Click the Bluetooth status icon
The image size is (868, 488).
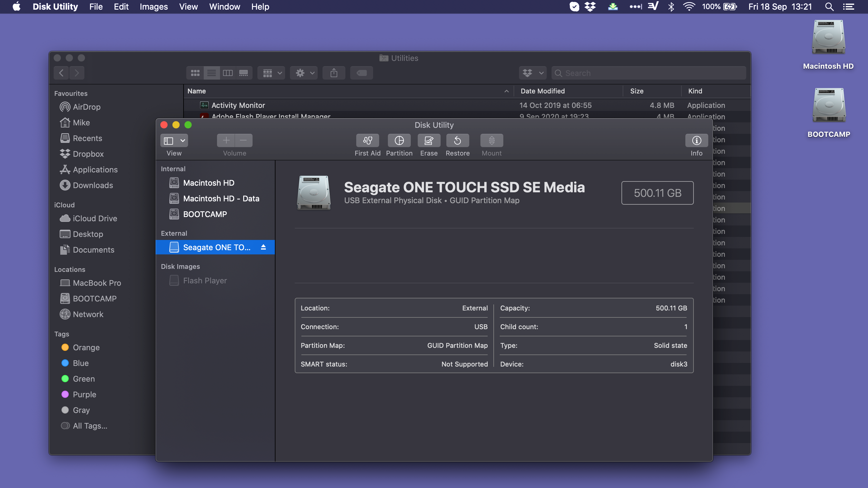671,7
